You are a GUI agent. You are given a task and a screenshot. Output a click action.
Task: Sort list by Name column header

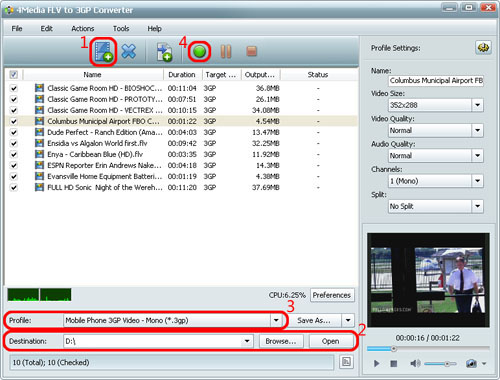(93, 75)
